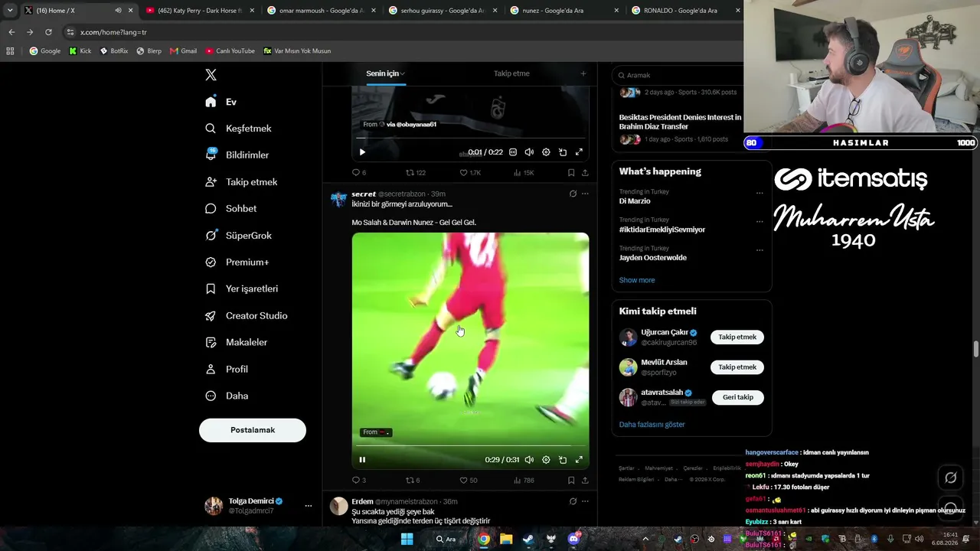This screenshot has width=980, height=551.
Task: Click Show more under trends
Action: pyautogui.click(x=637, y=280)
